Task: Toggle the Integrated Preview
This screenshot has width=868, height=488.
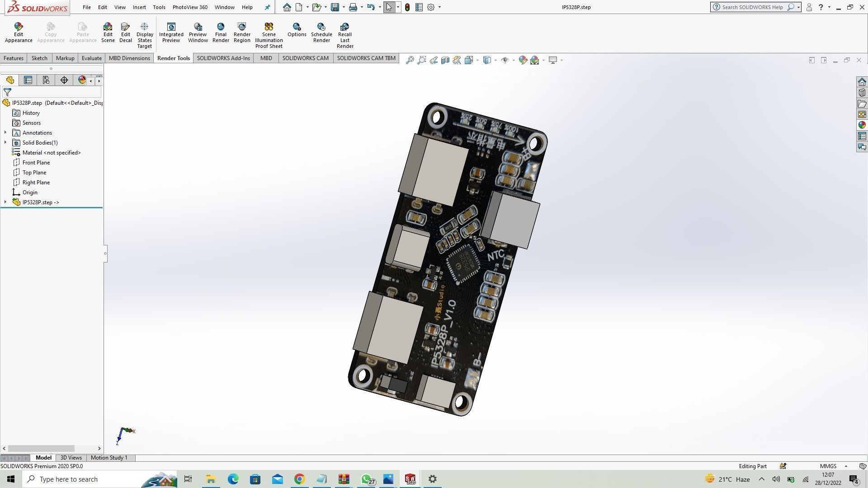Action: click(171, 33)
